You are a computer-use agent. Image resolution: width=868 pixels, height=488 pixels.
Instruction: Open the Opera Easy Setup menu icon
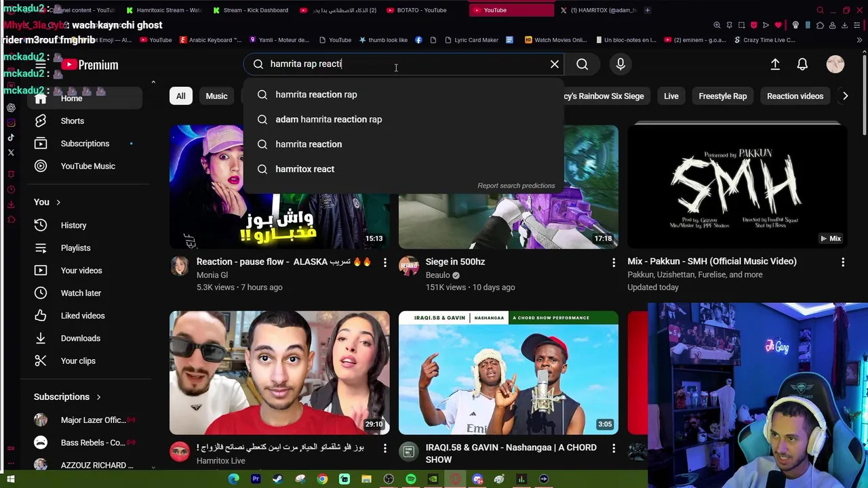tap(856, 25)
